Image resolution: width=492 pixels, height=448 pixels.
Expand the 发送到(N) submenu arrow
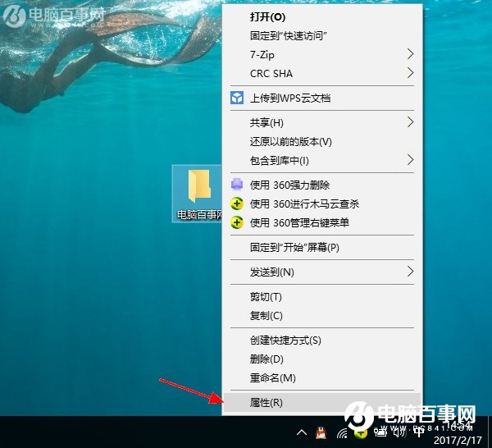[411, 272]
